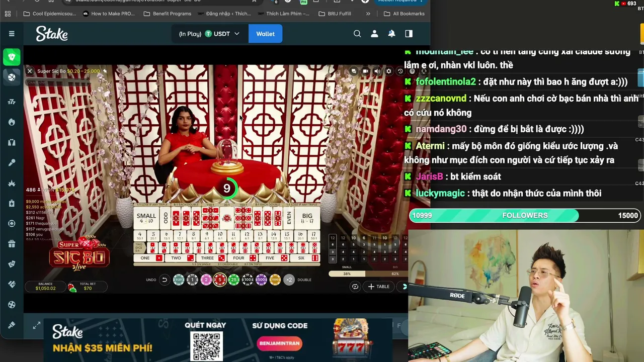Open the microphone sidebar icon
644x362 pixels.
pos(12,163)
